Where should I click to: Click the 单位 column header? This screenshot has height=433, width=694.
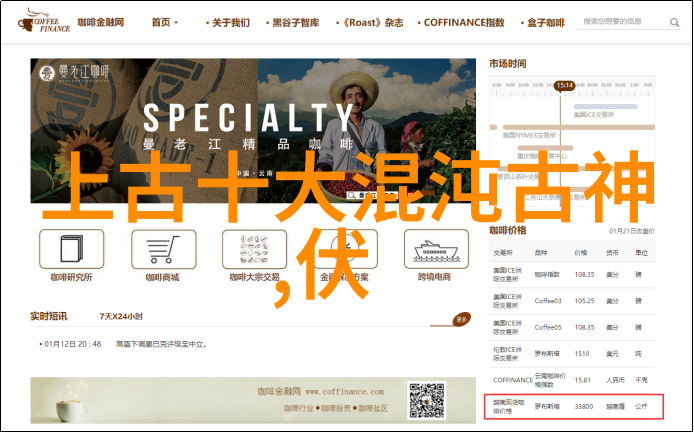point(642,253)
